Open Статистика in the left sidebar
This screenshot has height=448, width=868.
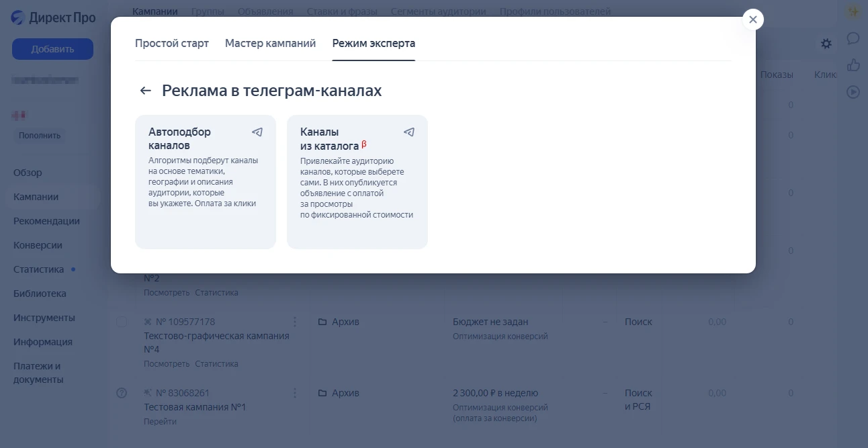38,269
